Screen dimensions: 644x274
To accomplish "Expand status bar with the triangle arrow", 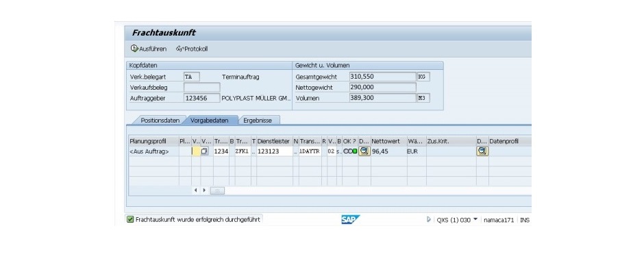I will coord(429,219).
